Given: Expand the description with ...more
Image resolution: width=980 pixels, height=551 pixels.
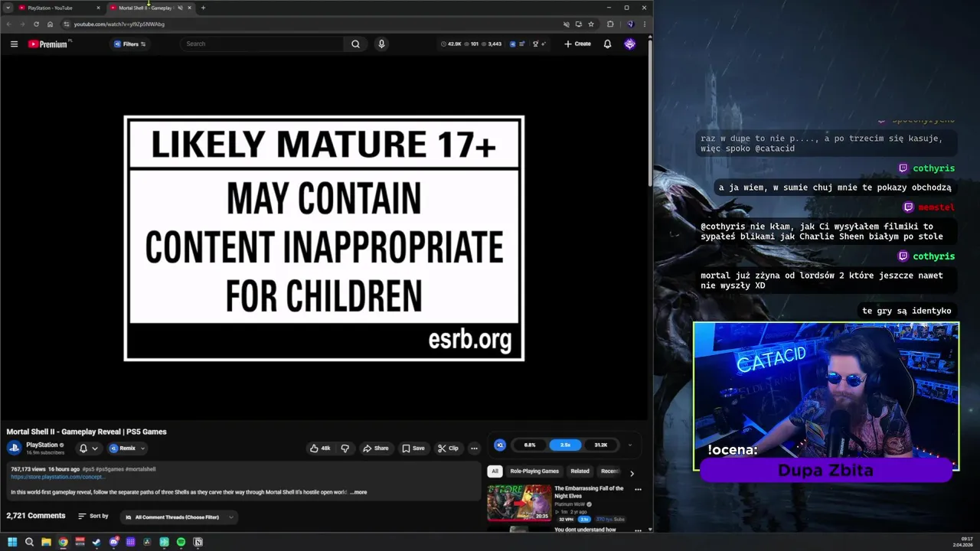Looking at the screenshot, I should tap(358, 492).
